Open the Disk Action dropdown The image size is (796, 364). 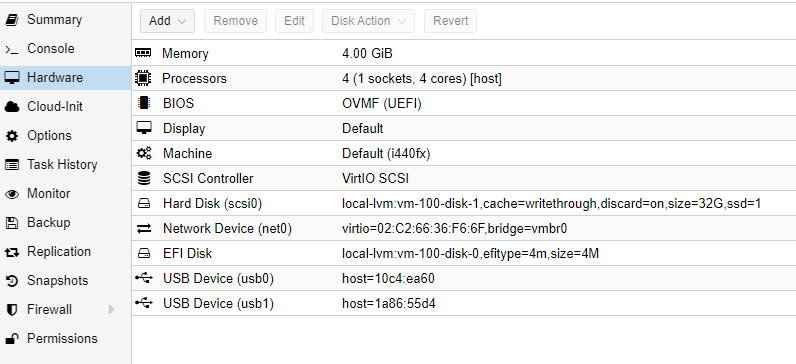click(x=368, y=21)
